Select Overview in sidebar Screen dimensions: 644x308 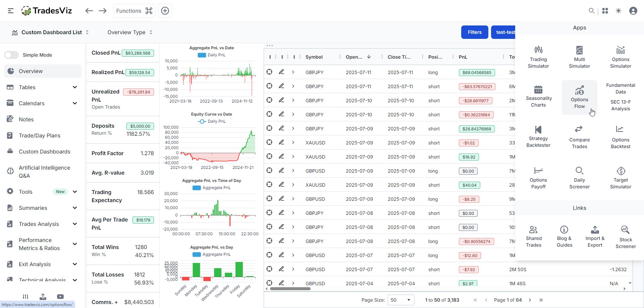(43, 71)
